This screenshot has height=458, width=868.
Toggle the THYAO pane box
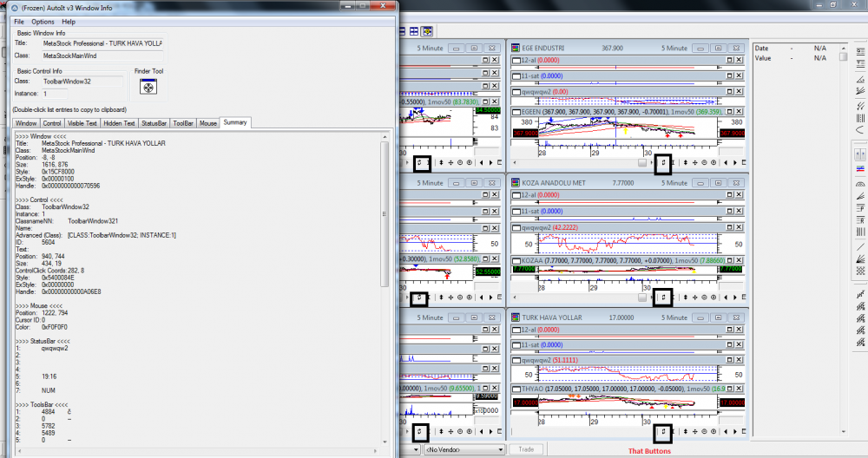516,389
